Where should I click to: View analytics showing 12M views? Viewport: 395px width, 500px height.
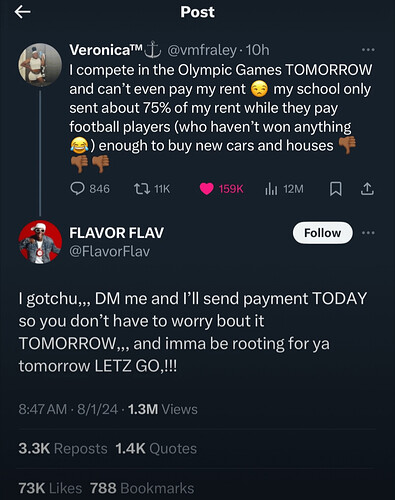pyautogui.click(x=284, y=189)
